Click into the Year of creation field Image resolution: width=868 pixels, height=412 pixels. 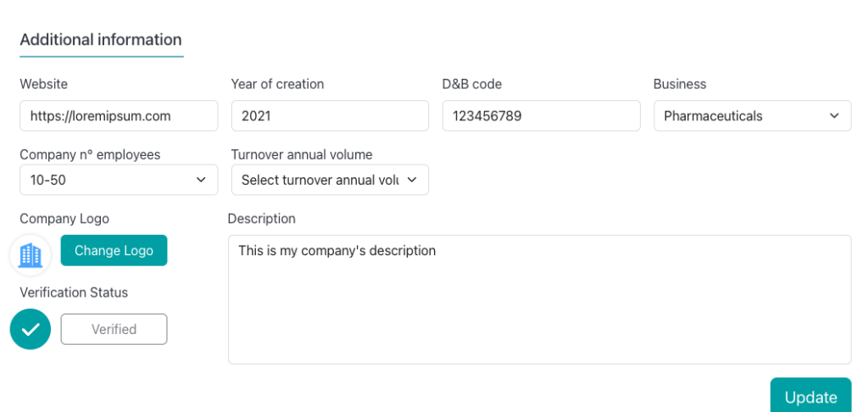click(x=330, y=116)
